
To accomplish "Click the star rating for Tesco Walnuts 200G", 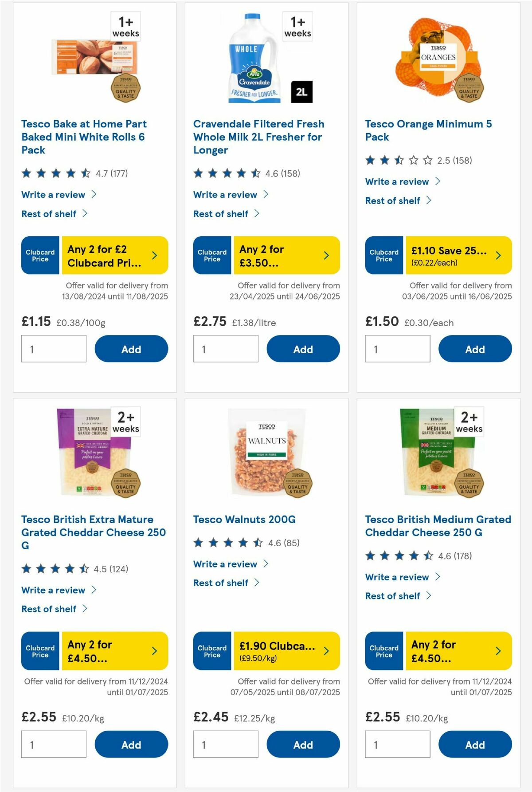I will tap(226, 542).
